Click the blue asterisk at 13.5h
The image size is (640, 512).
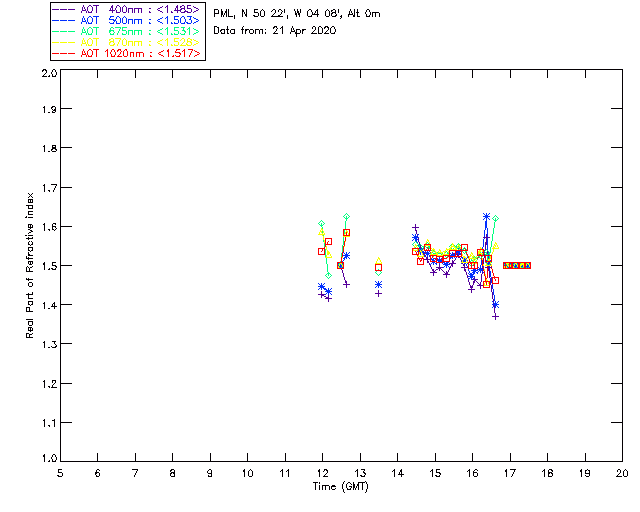(378, 285)
